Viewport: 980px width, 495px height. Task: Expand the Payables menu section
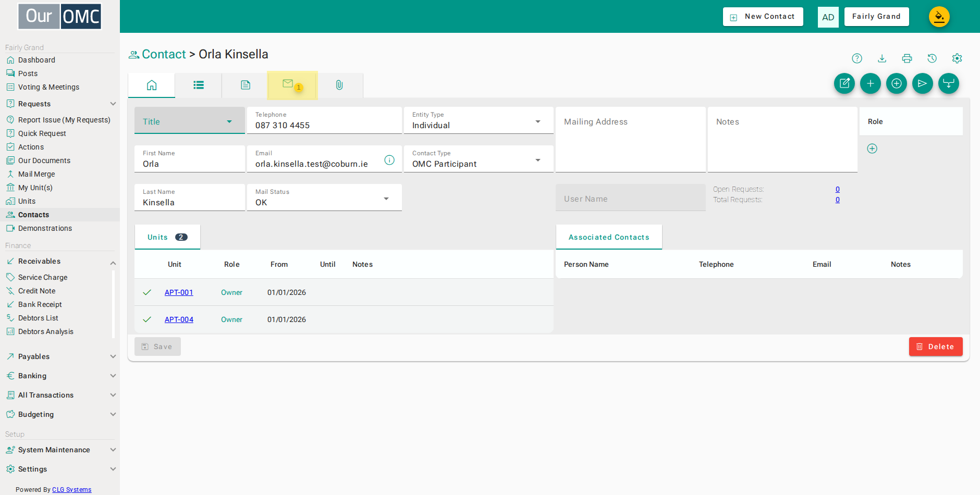pyautogui.click(x=60, y=356)
